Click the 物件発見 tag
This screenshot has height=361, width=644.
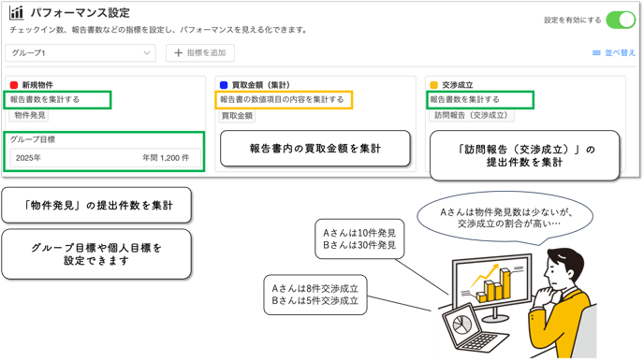(30, 115)
